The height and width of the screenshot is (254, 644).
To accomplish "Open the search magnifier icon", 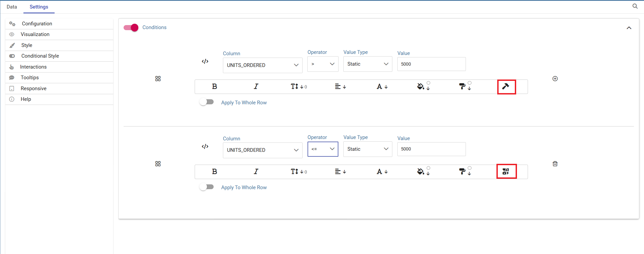I will (635, 6).
